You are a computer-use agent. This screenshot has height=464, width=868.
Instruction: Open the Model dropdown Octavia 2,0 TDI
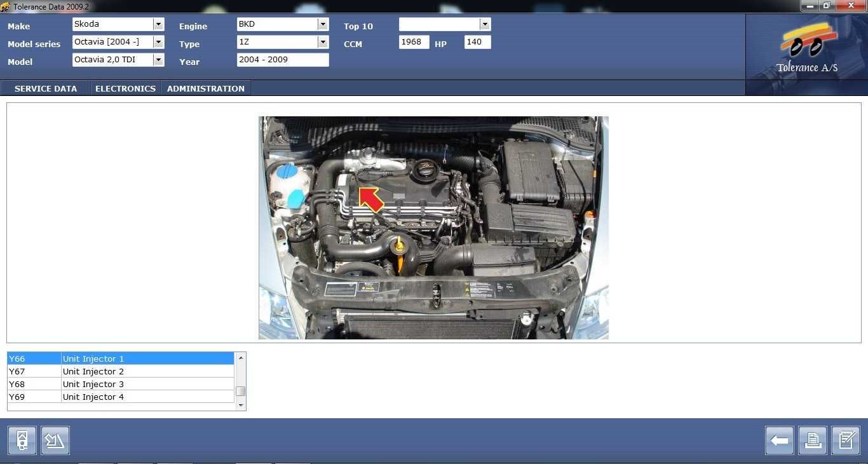[158, 60]
